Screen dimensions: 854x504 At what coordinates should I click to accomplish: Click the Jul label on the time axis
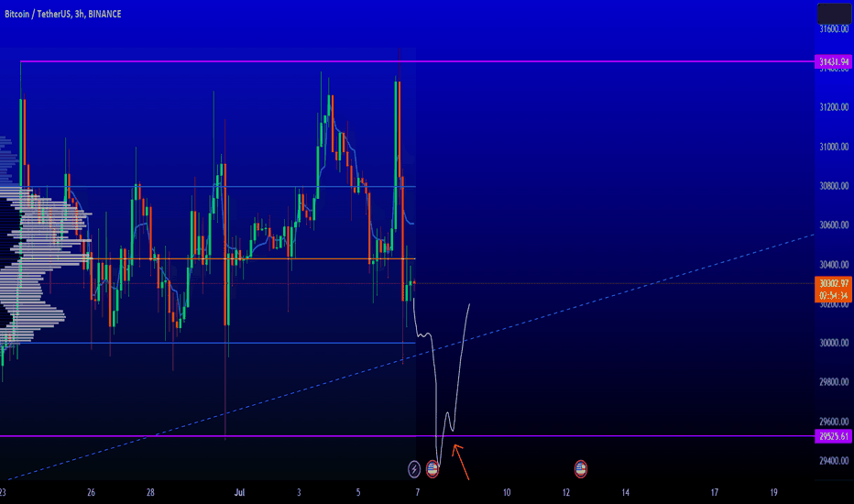239,492
